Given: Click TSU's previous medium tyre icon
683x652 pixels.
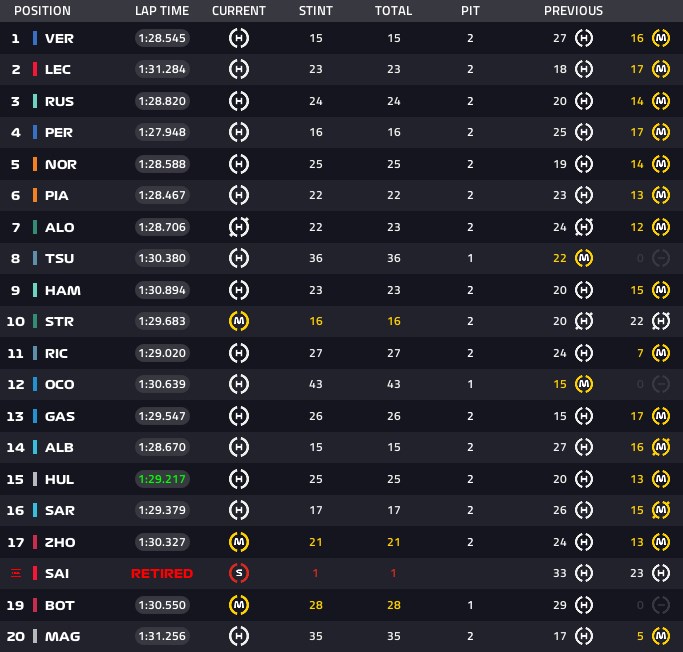Looking at the screenshot, I should click(584, 258).
